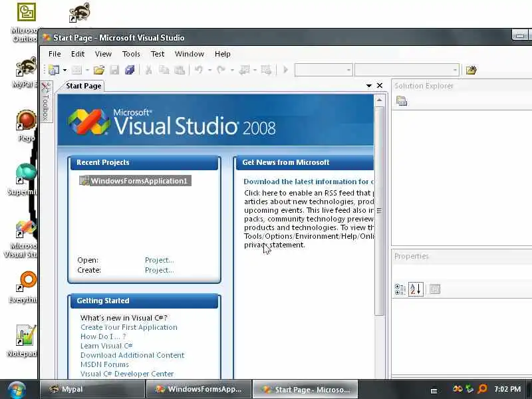This screenshot has height=399, width=532.
Task: Open the Window menu
Action: point(190,54)
